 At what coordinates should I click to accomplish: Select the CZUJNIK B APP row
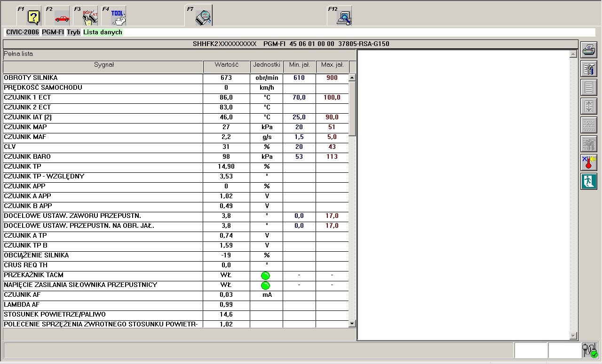176,206
